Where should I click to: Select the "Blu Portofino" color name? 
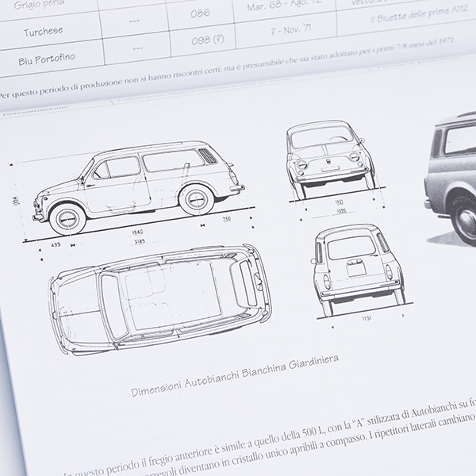pyautogui.click(x=47, y=59)
